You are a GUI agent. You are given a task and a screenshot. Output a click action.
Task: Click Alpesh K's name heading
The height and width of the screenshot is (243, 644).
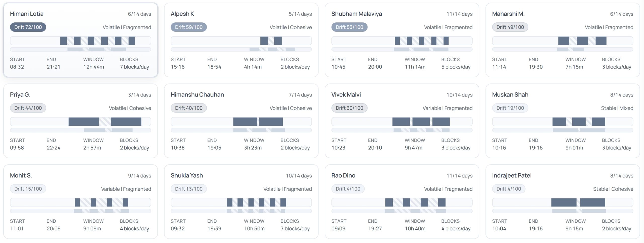[182, 14]
